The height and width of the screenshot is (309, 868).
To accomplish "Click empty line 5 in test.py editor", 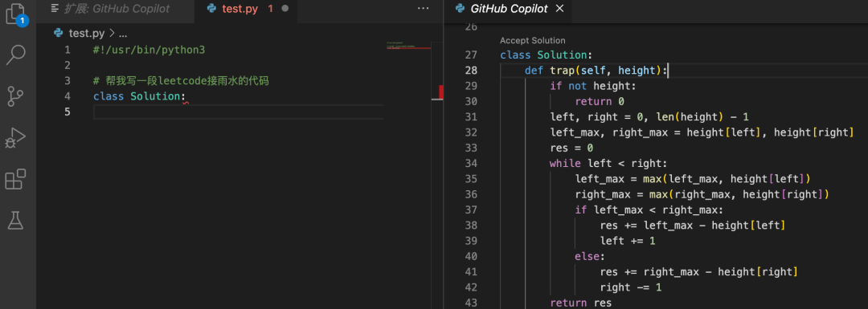I will tap(238, 112).
